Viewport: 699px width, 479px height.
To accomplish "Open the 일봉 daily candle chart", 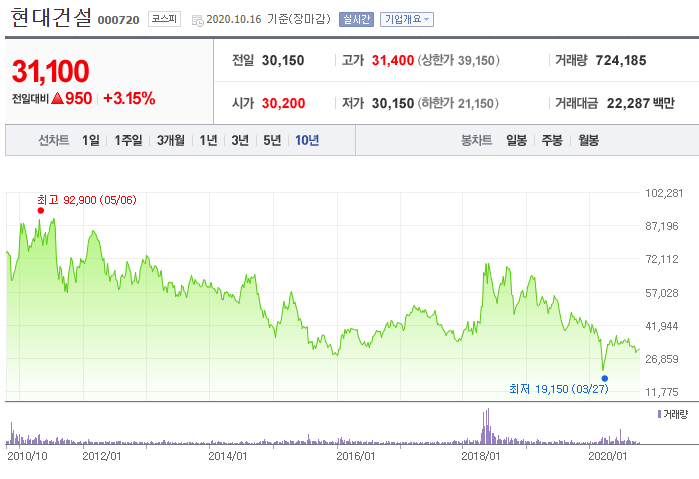I will click(516, 140).
